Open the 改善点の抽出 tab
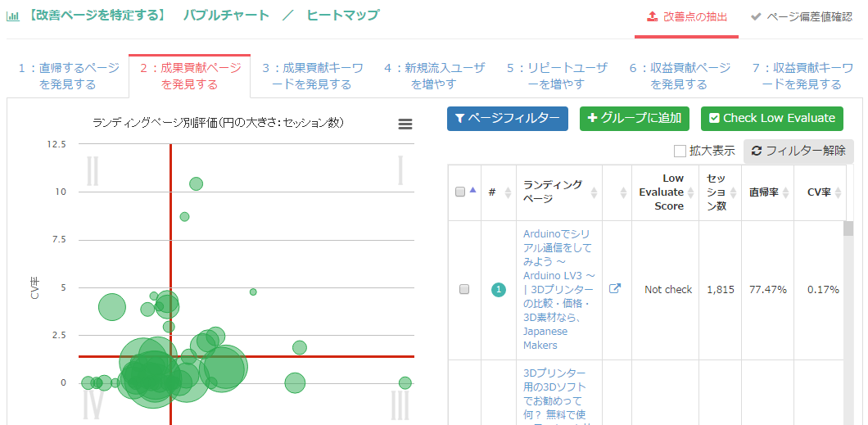Viewport: 868px width, 425px height. (x=686, y=16)
